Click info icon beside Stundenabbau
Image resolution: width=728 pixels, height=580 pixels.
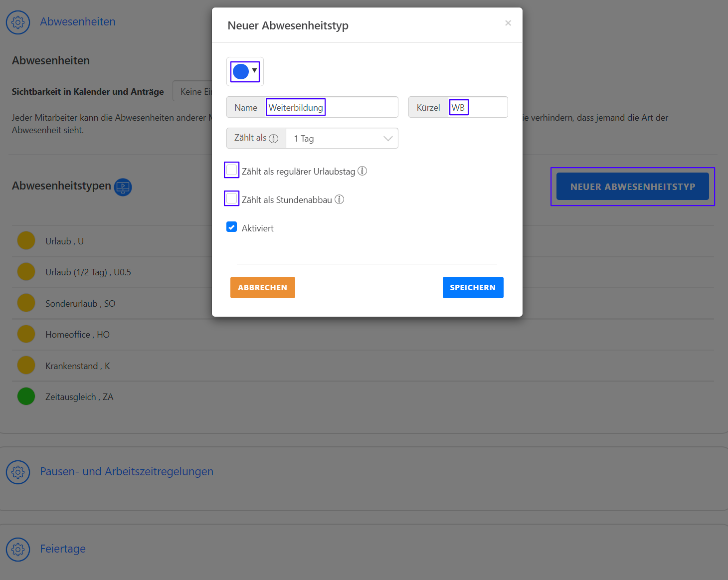coord(339,199)
